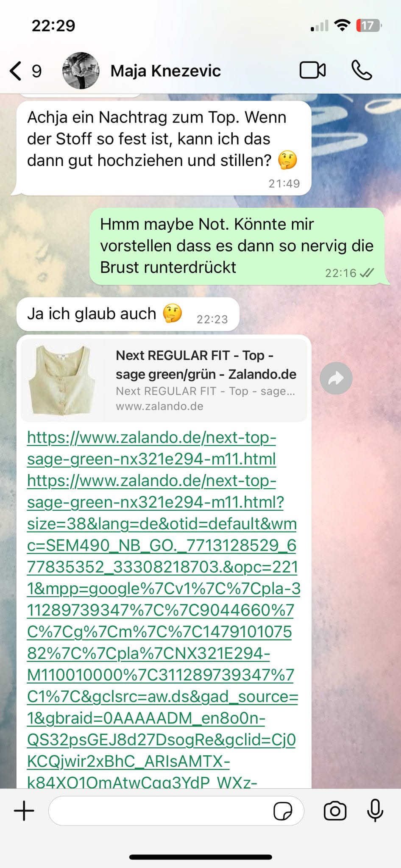Start a voice call via phone icon
Image resolution: width=401 pixels, height=868 pixels.
(362, 70)
